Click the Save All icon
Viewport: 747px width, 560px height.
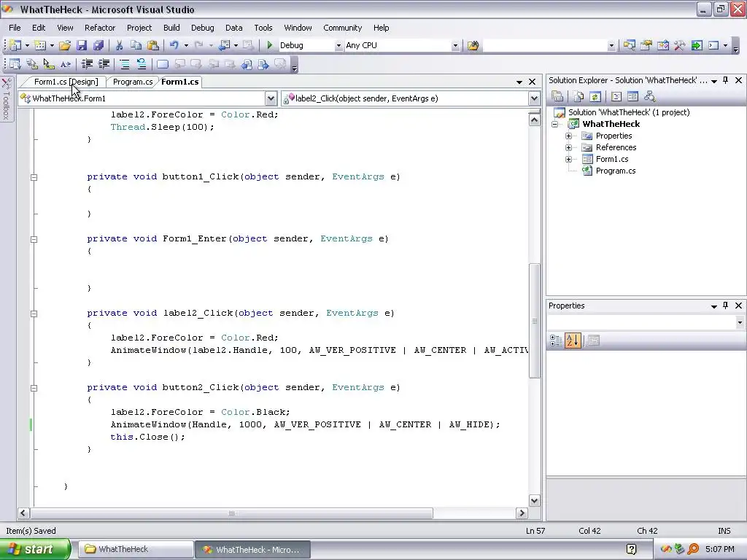pyautogui.click(x=98, y=45)
